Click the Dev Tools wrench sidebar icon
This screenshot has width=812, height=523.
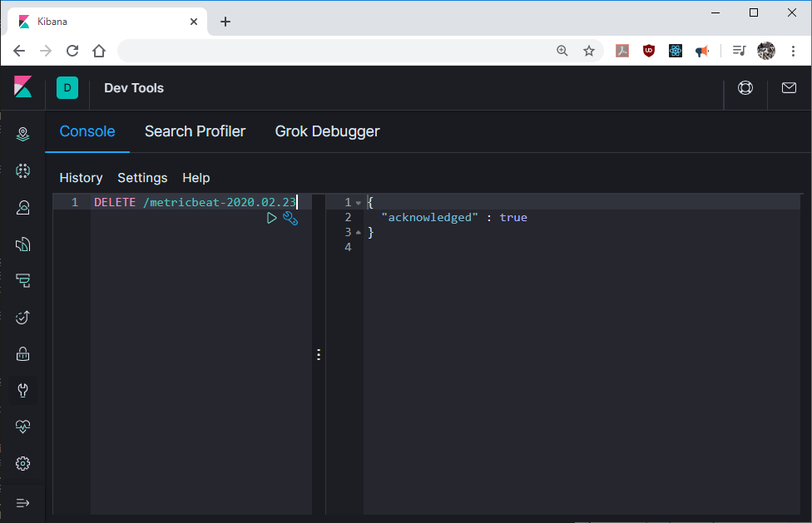[23, 390]
